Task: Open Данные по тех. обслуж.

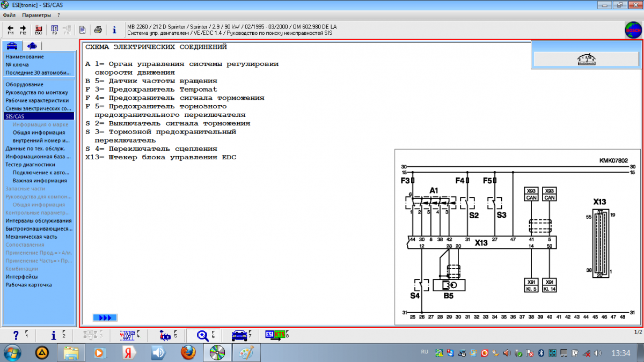Action: (35, 148)
